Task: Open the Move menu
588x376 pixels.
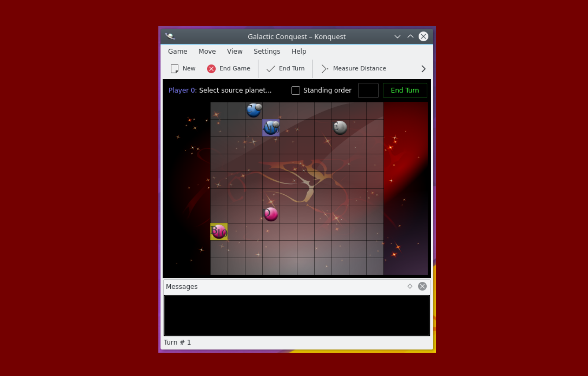Action: tap(207, 51)
